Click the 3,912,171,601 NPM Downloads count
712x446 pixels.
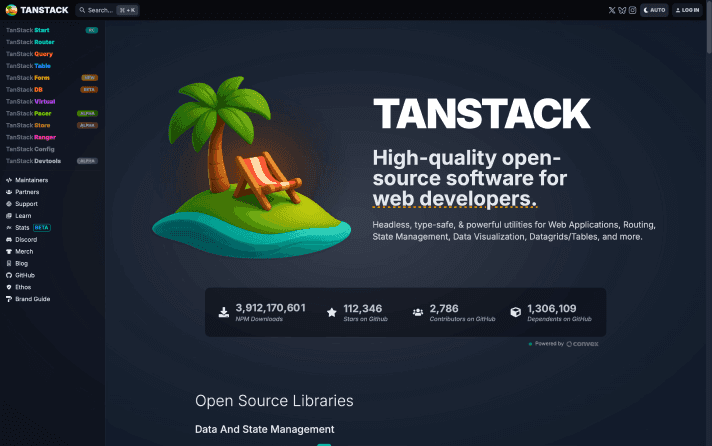[x=270, y=308]
